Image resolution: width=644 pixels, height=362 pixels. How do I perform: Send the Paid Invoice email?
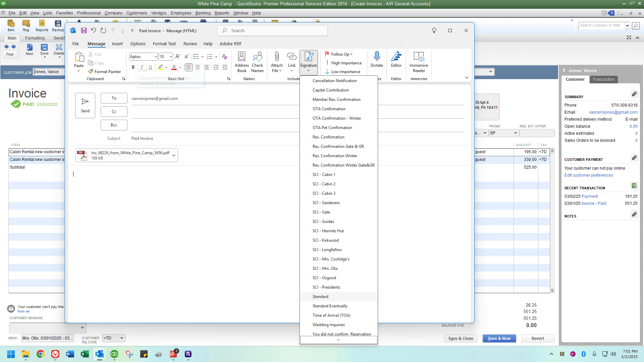(x=85, y=106)
